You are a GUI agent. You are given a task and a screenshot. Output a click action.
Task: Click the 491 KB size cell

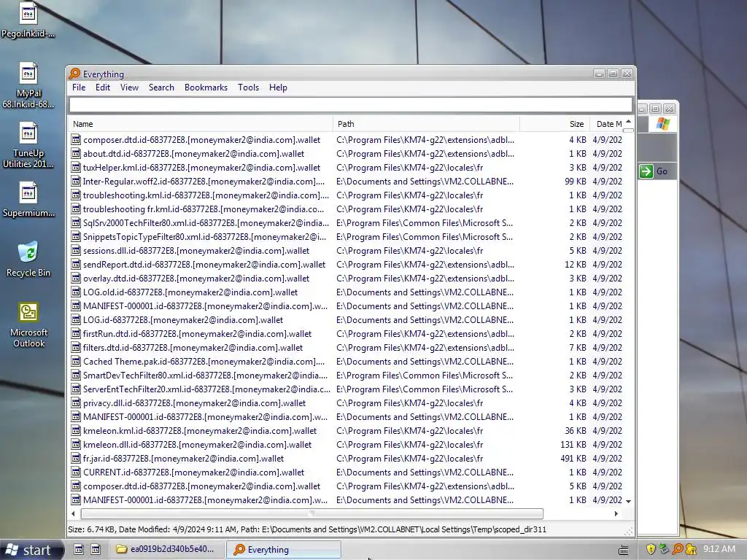pyautogui.click(x=573, y=458)
